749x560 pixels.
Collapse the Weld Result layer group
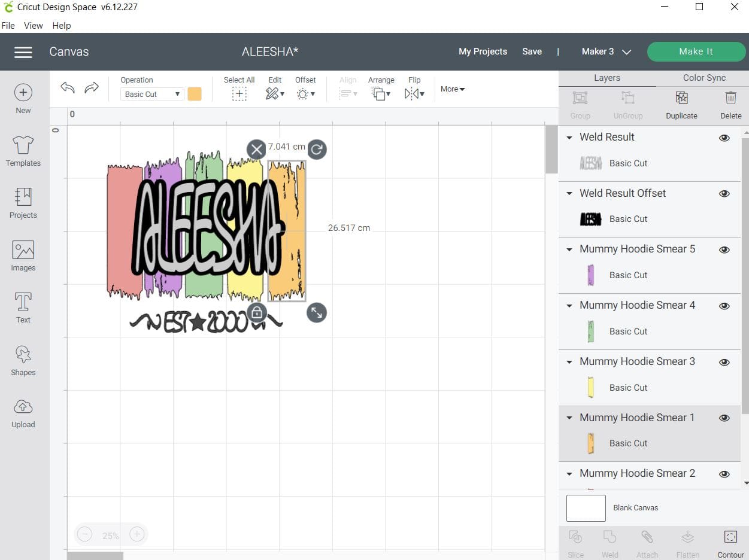pos(569,138)
